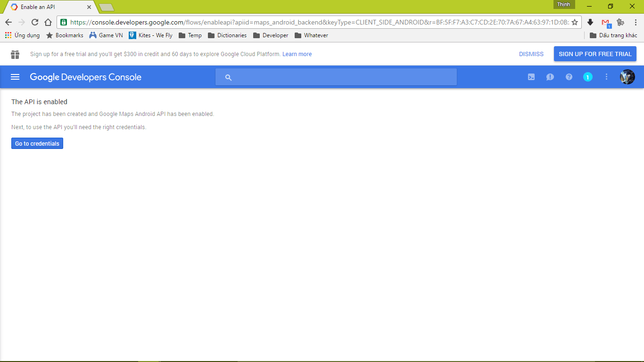Open the download extension icon
Viewport: 644px width, 362px height.
tap(590, 22)
